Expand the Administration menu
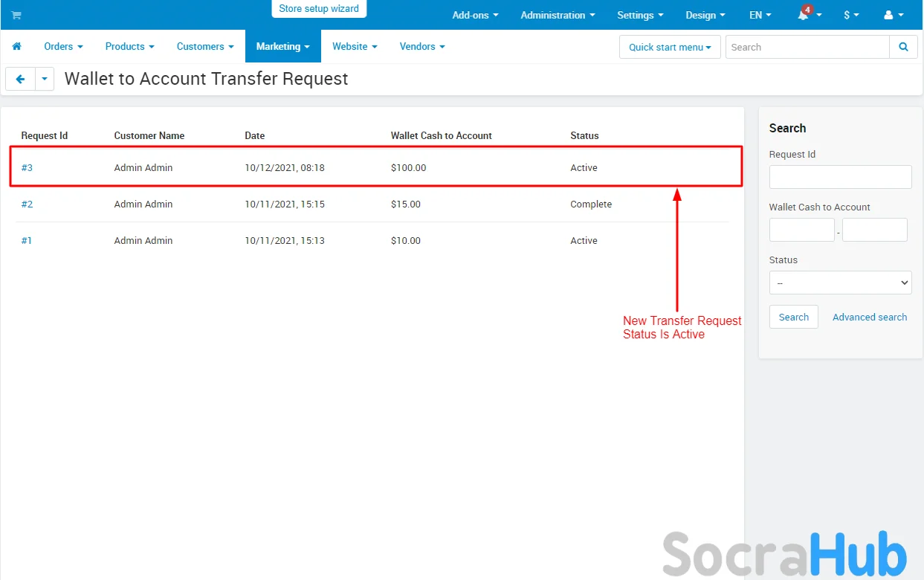924x580 pixels. [558, 15]
